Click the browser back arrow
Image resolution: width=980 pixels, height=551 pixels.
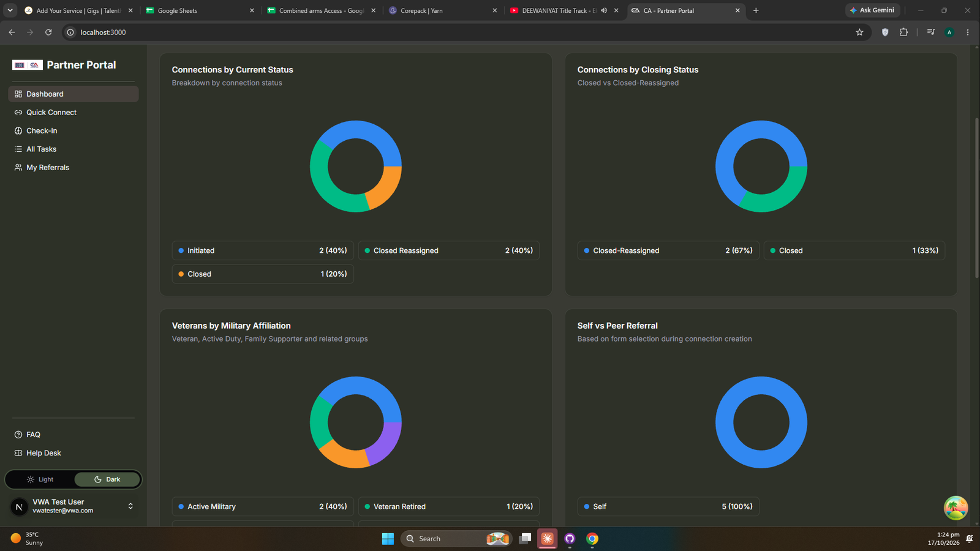tap(12, 32)
